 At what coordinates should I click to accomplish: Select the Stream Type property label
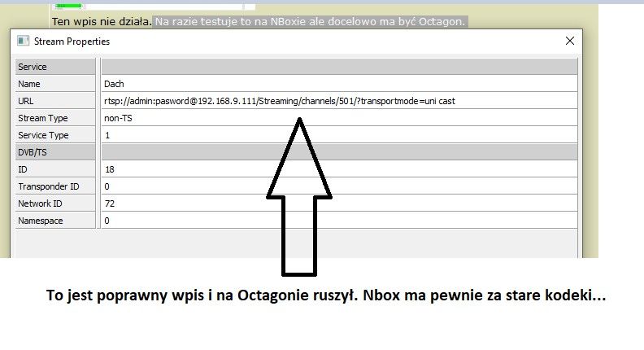55,118
